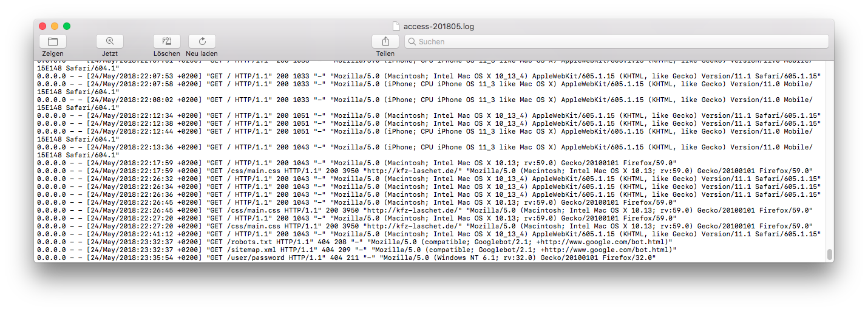
Task: Focus the Suchen search field
Action: click(x=617, y=41)
